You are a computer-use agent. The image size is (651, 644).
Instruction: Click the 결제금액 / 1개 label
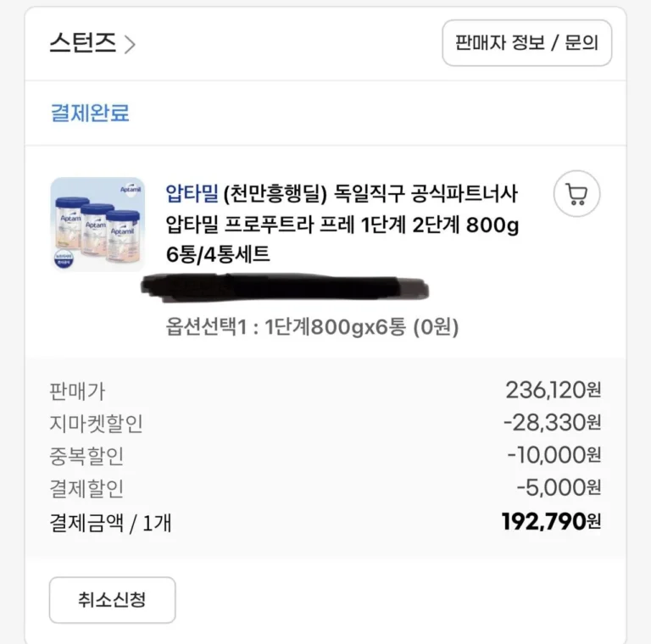click(110, 523)
